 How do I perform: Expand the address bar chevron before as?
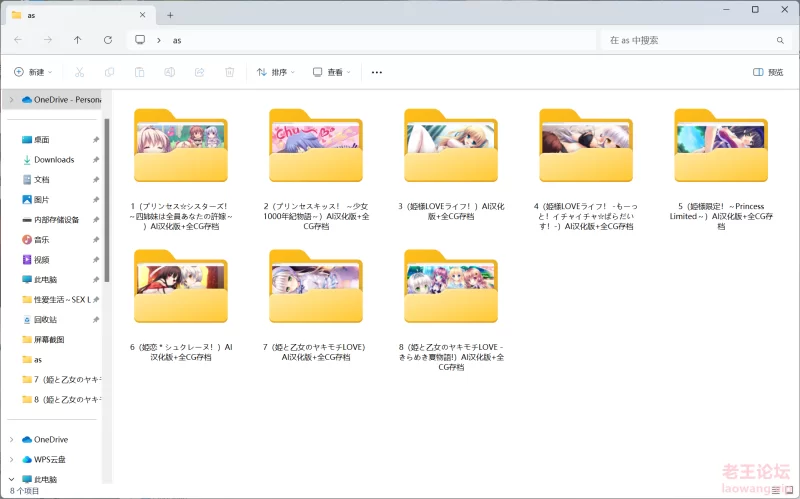(159, 40)
